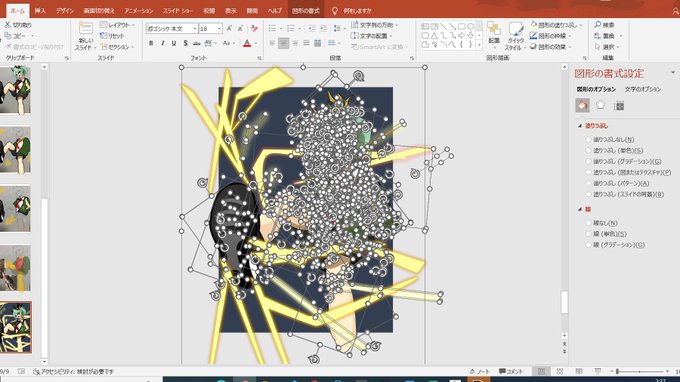Click Decrease Font Size icon
The image size is (680, 382).
(240, 29)
